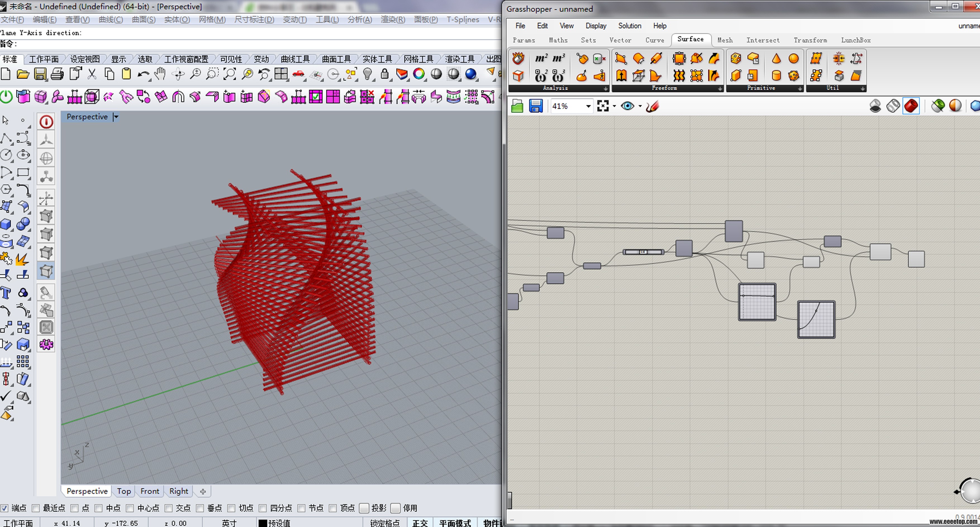Click the New file icon in Rhino toolbar
Screen dimensions: 980x527
pyautogui.click(x=6, y=74)
